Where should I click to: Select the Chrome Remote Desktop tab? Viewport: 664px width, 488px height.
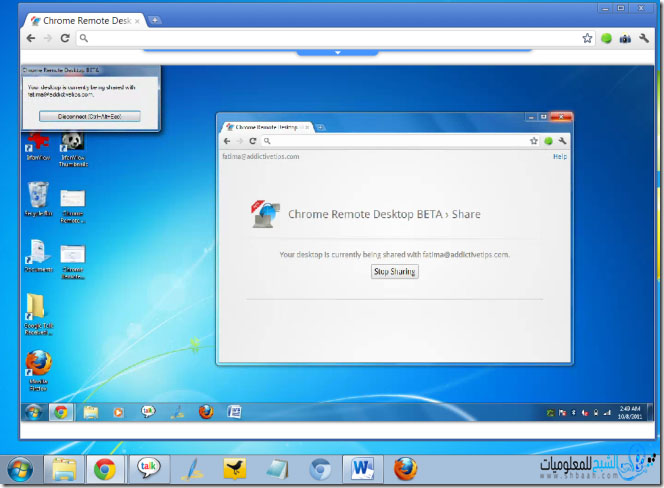(87, 20)
